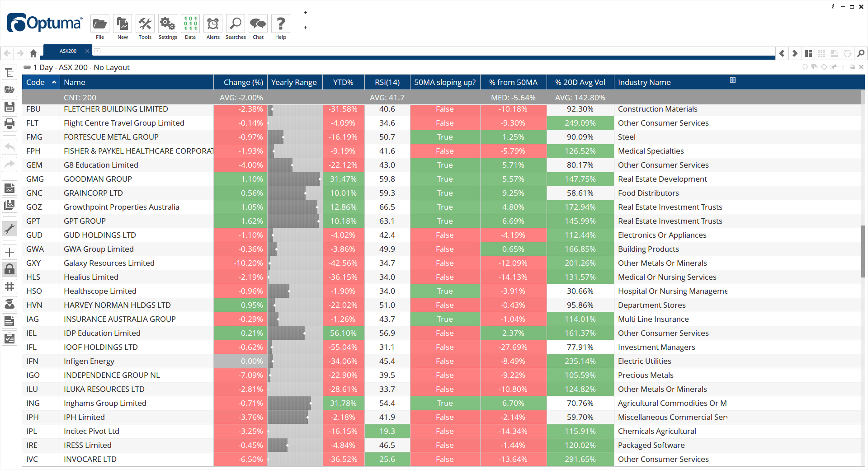
Task: Click INVOCARE 291.65% volume cell
Action: [580, 459]
